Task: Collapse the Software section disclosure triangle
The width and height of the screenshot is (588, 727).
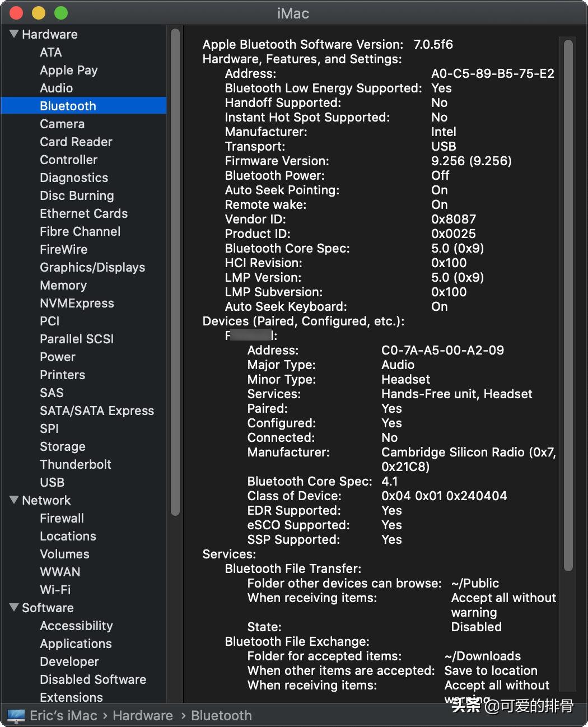Action: pos(14,608)
